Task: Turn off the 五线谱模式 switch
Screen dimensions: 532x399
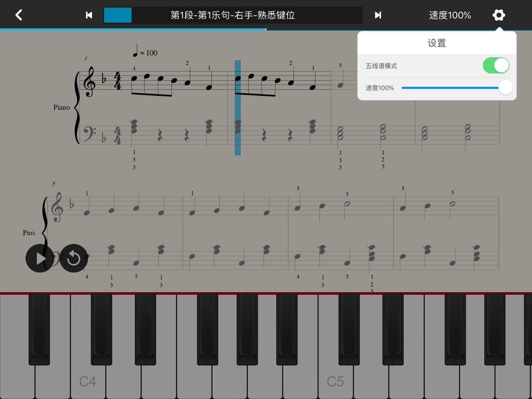Action: point(496,65)
